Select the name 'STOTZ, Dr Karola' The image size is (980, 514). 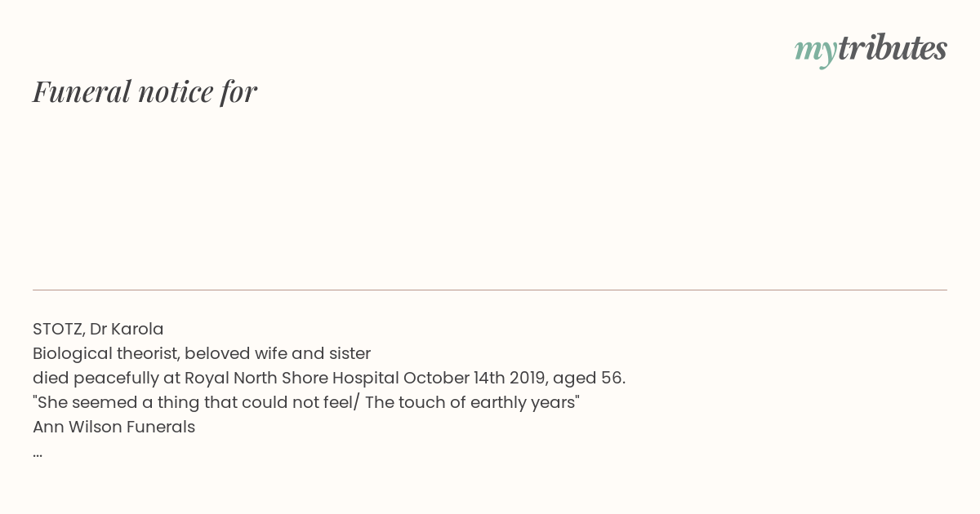click(x=98, y=329)
